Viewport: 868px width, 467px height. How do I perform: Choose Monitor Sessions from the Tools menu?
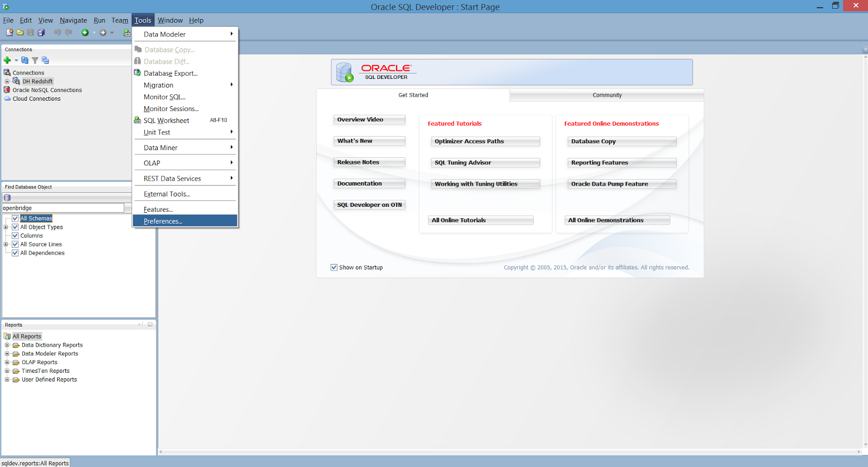(185, 109)
